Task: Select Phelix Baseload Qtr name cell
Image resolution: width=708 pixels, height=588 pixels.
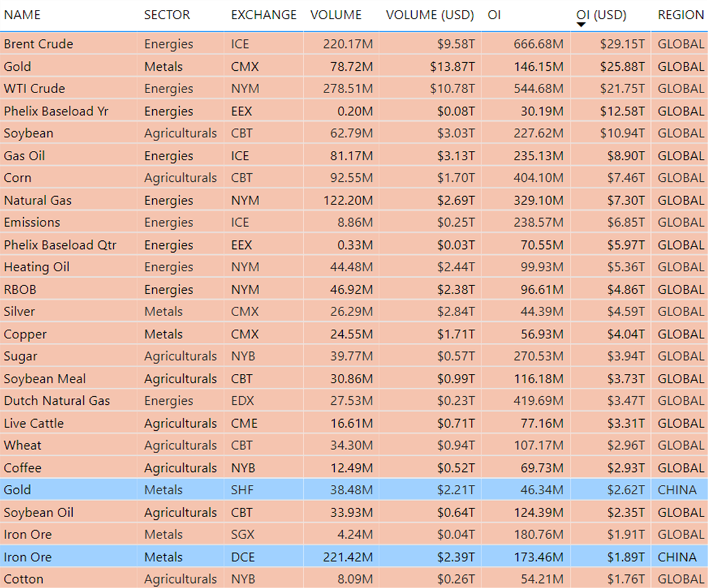Action: (60, 245)
